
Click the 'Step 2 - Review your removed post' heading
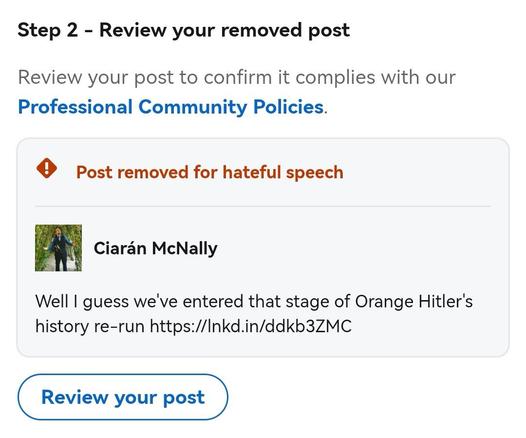click(183, 31)
